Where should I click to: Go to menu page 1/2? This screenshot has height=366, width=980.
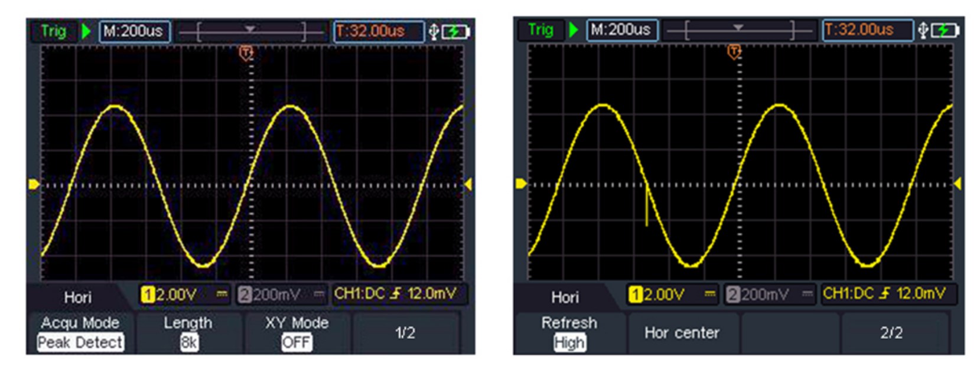click(405, 333)
